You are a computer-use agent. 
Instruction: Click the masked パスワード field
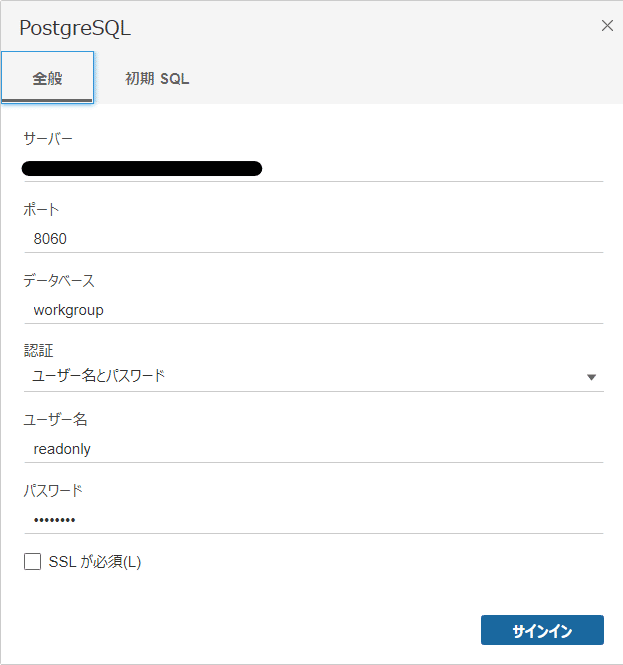pos(312,520)
